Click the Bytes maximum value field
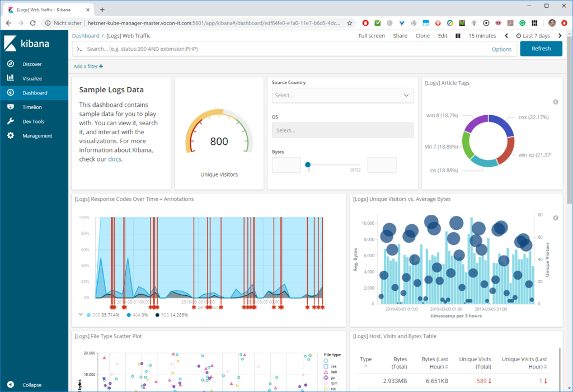This screenshot has height=392, width=573. point(382,165)
